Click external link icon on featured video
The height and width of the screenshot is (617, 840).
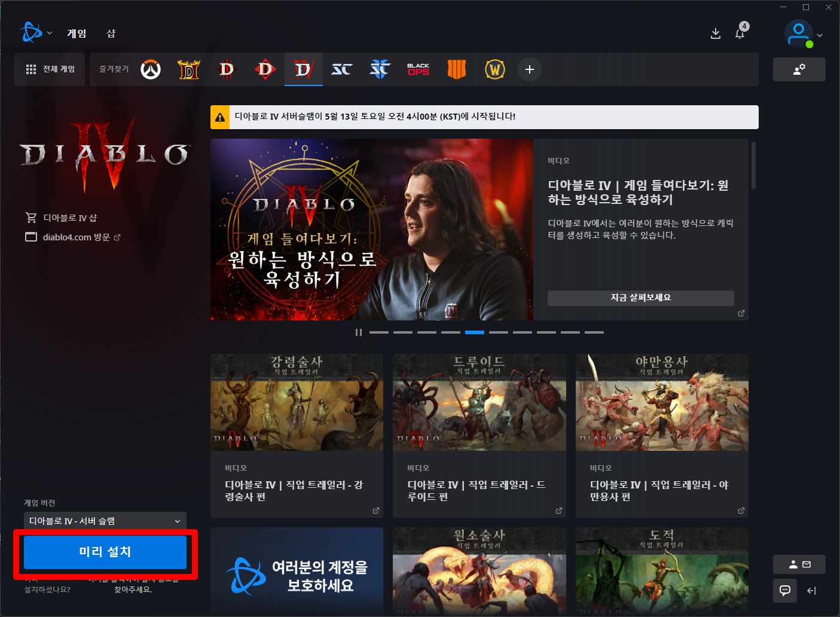tap(741, 313)
